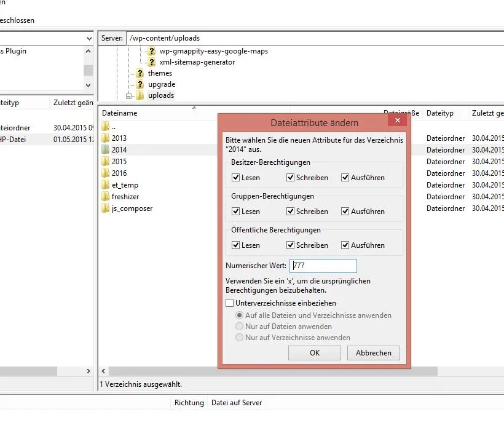Close the Dateiattribute ändern dialog
Viewport: 504px width, 428px height.
[x=398, y=121]
